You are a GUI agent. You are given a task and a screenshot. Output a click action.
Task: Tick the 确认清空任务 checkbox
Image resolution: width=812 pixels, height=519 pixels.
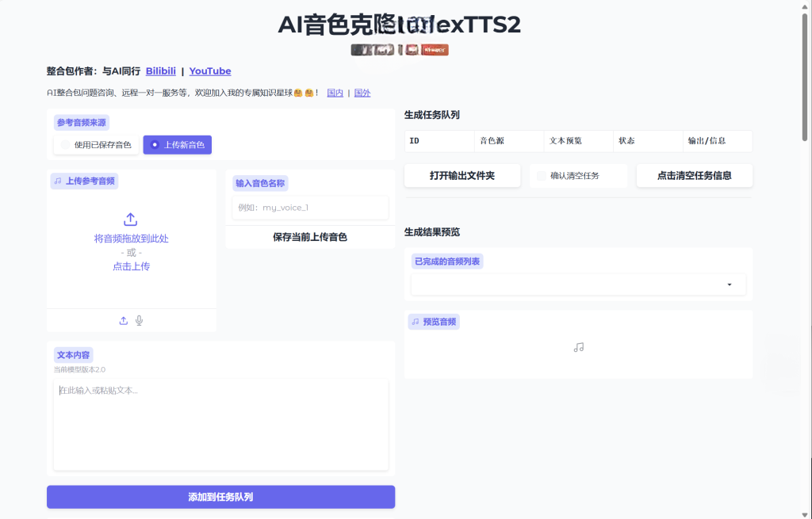click(542, 176)
